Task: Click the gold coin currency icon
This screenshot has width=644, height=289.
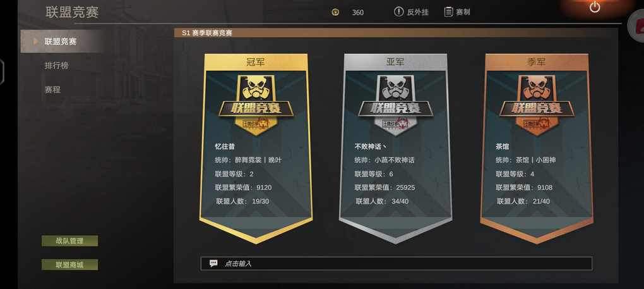Action: [x=335, y=13]
